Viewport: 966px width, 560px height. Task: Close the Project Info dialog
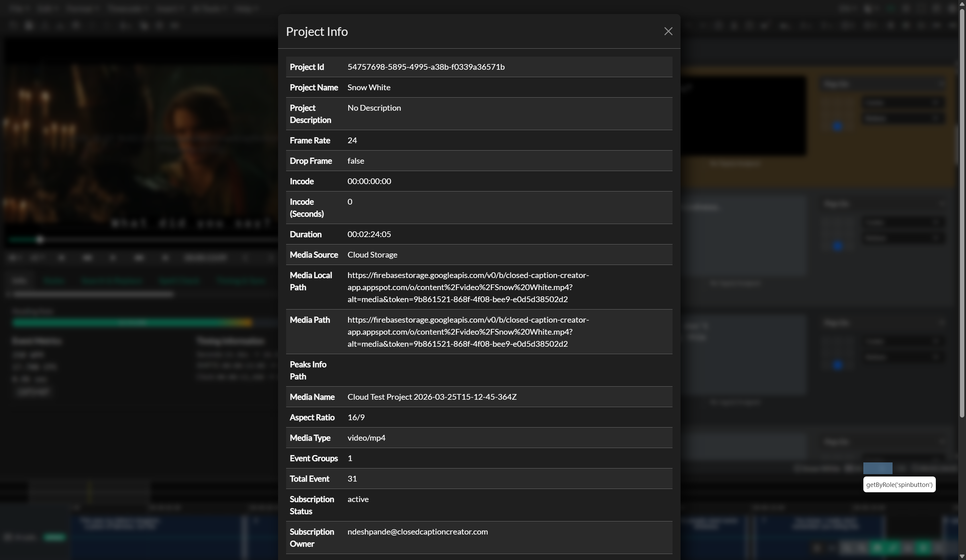click(x=668, y=32)
